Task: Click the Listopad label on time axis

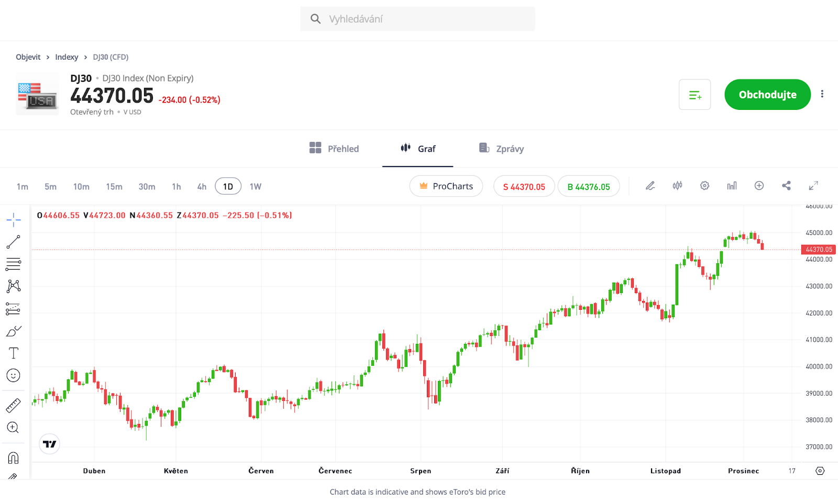Action: coord(666,471)
